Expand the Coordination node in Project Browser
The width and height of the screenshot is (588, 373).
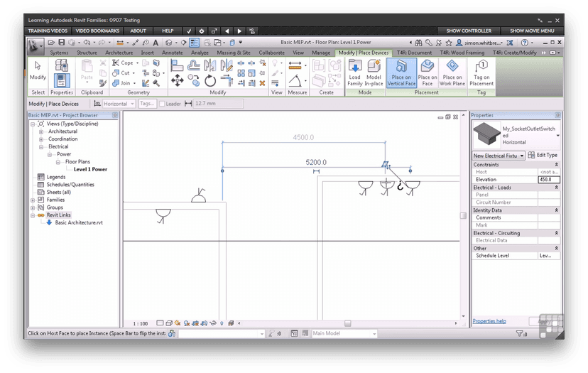[41, 139]
